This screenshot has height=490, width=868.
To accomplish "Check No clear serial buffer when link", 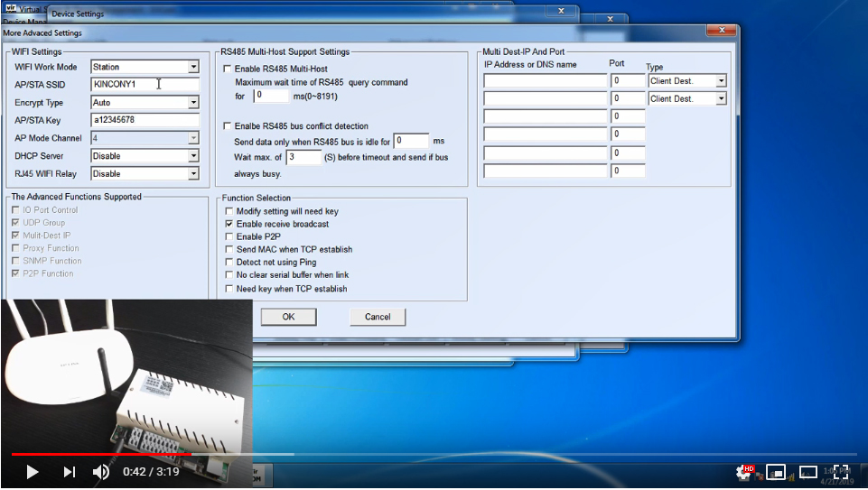I will (229, 275).
